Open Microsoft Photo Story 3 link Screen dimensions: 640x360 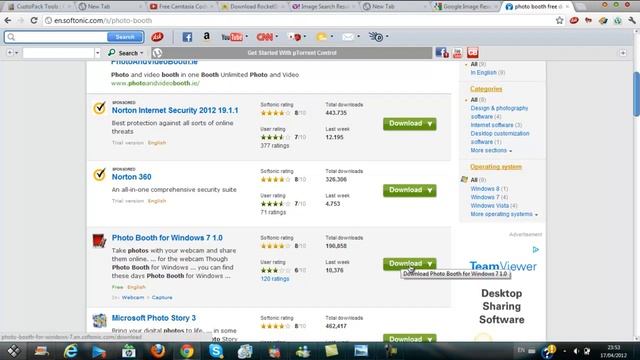(x=154, y=318)
